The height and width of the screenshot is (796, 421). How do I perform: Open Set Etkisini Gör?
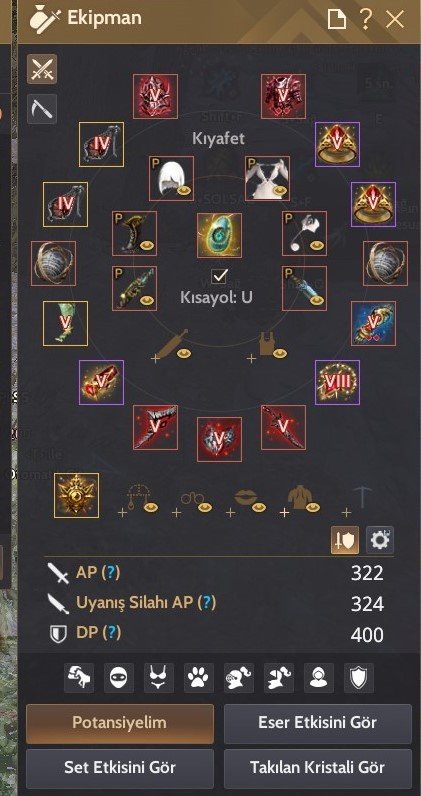click(120, 769)
